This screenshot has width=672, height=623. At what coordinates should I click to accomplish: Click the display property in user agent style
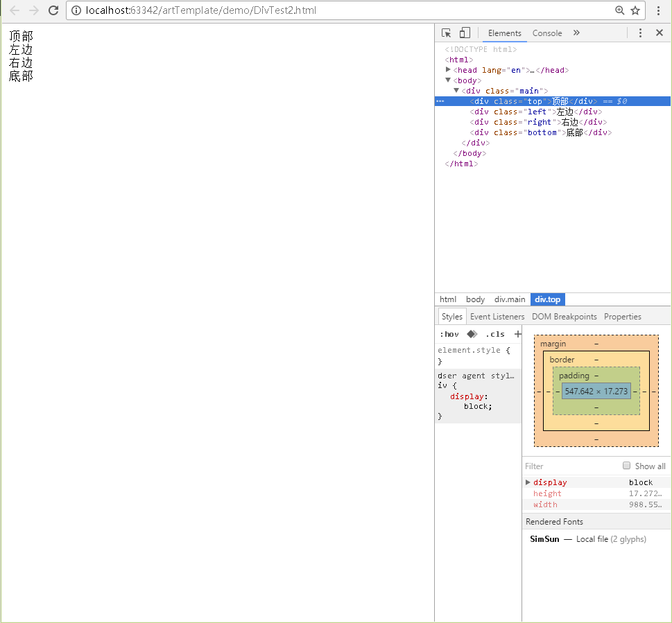tap(467, 396)
